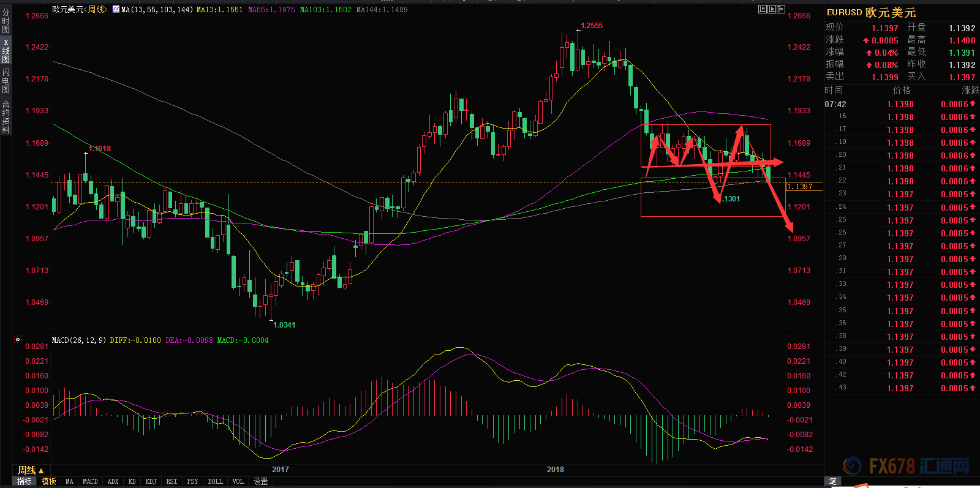Open the 欧元美元<周线> chart title selector

point(79,9)
